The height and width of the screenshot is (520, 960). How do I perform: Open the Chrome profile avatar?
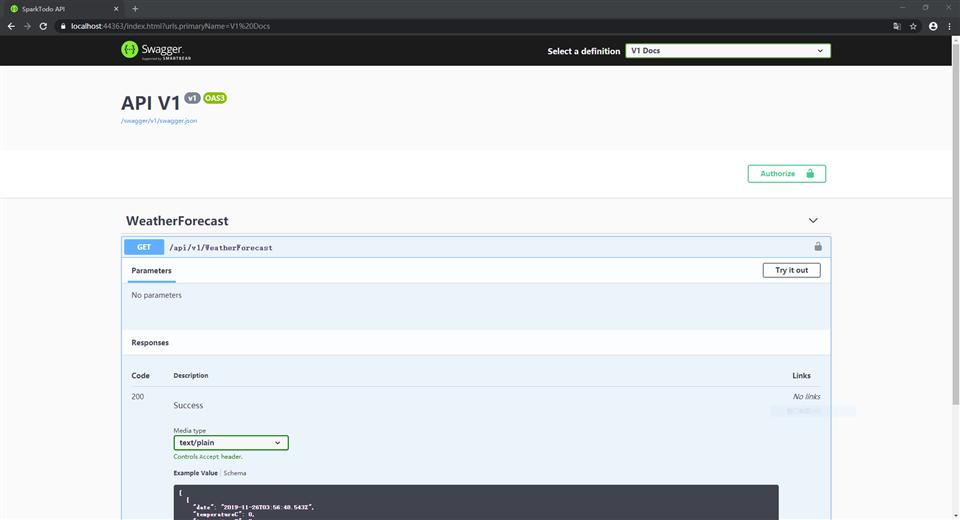933,26
